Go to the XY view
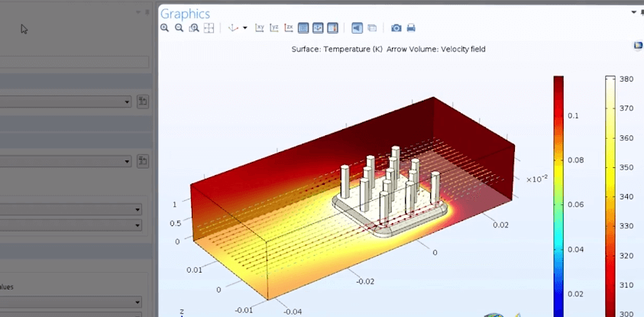The width and height of the screenshot is (644, 317). [260, 28]
